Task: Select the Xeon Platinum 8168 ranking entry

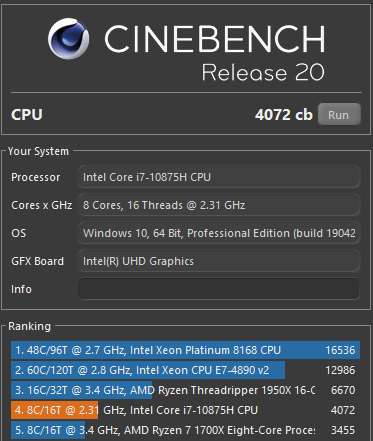Action: [185, 350]
